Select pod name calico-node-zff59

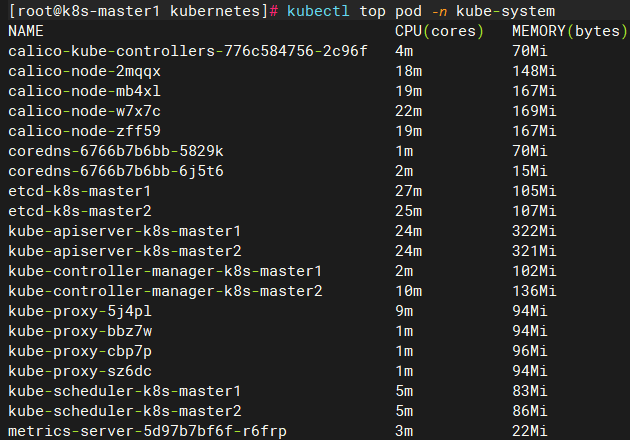[84, 131]
